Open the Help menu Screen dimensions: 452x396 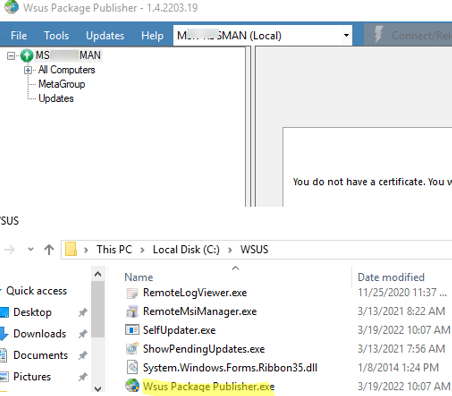[x=152, y=35]
